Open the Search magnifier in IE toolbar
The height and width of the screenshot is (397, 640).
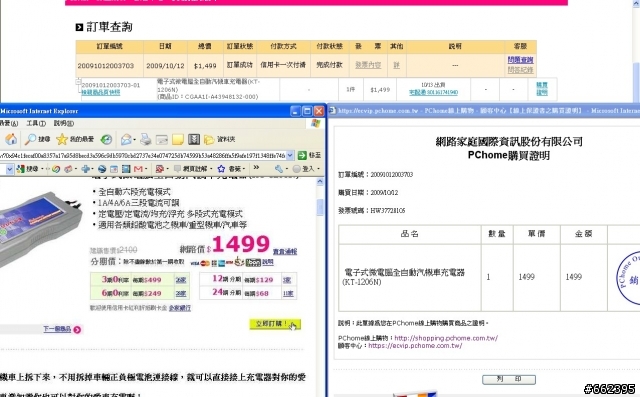click(31, 140)
